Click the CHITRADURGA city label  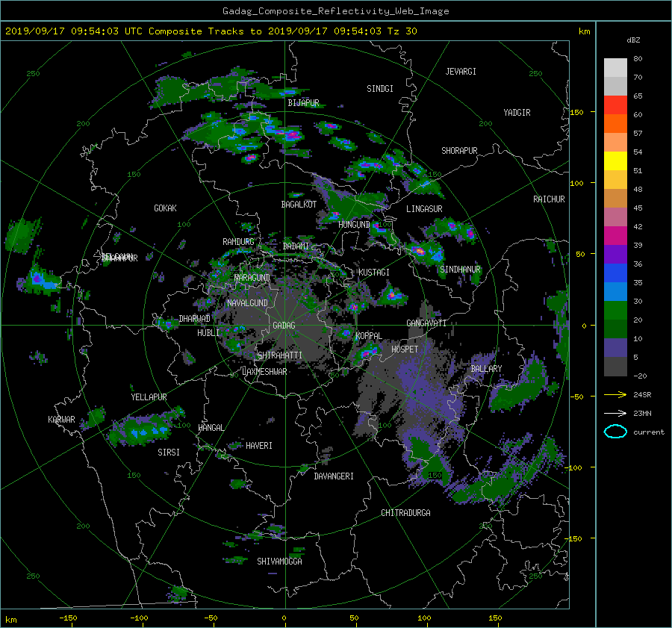coord(405,513)
